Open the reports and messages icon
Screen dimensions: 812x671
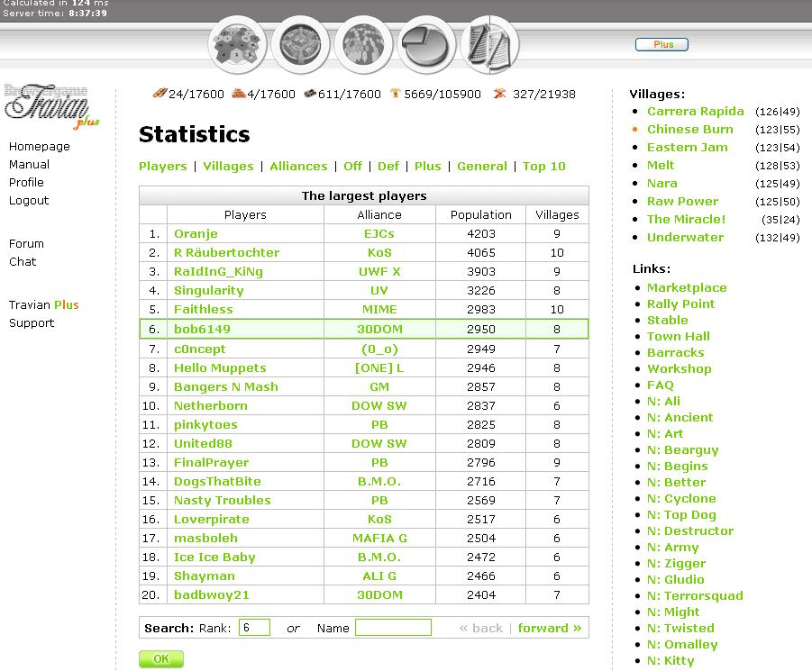[x=489, y=45]
